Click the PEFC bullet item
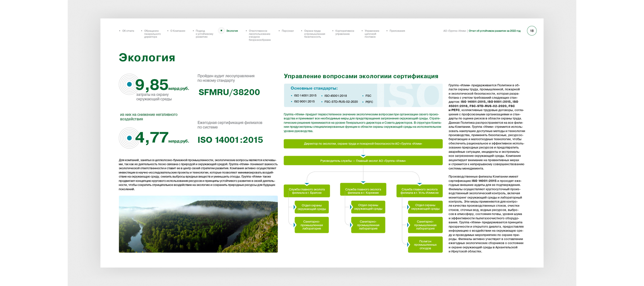Screen dimensions: 644x286 369,102
